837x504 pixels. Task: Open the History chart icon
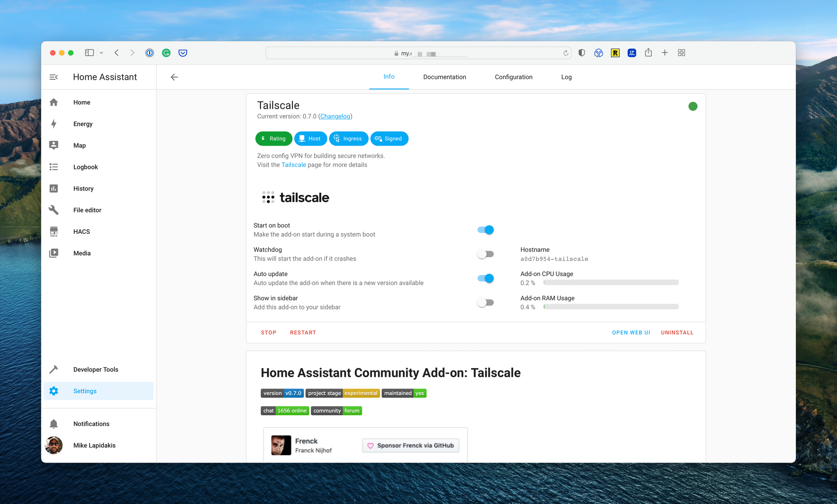click(x=54, y=189)
